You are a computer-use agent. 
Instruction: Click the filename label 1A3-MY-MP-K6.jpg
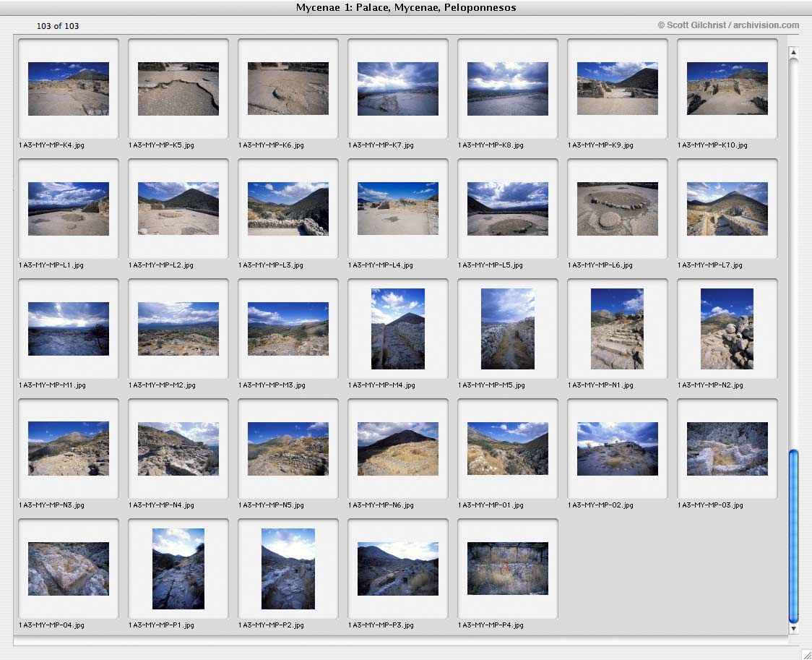(272, 145)
